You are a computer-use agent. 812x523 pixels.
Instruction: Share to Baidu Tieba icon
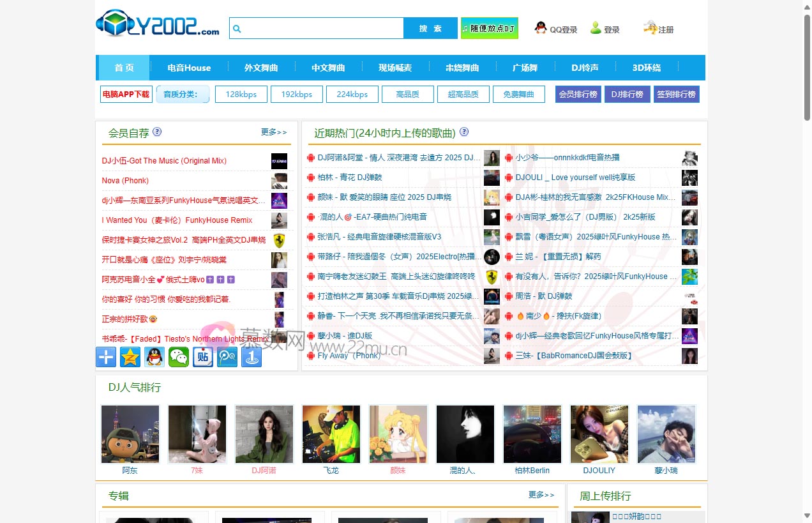203,357
